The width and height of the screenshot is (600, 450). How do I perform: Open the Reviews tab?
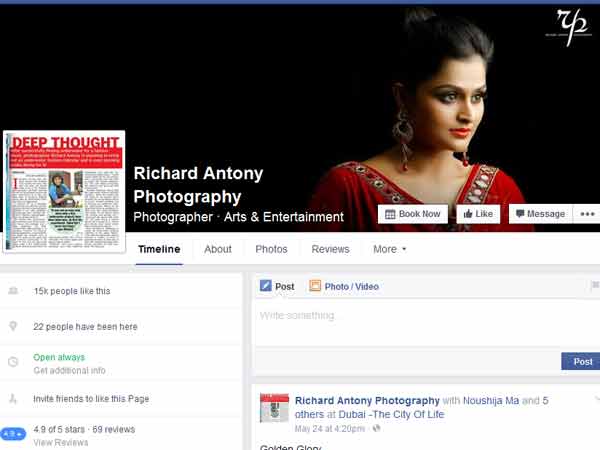coord(330,249)
